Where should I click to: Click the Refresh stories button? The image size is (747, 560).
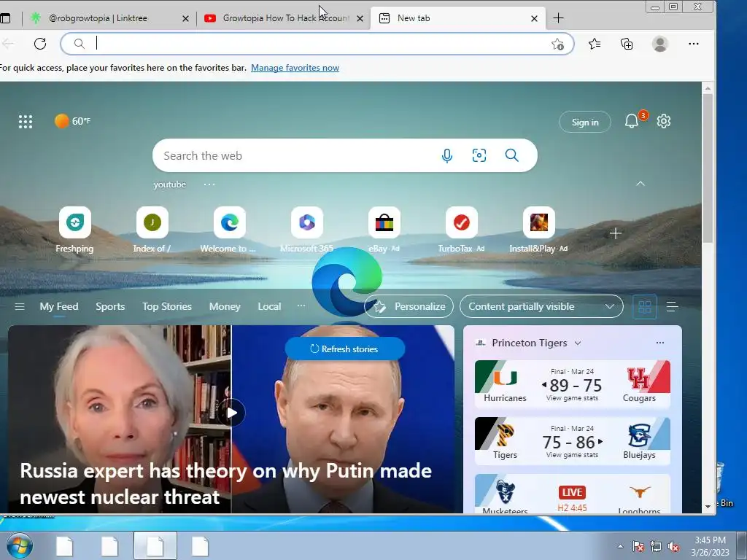[x=345, y=349]
